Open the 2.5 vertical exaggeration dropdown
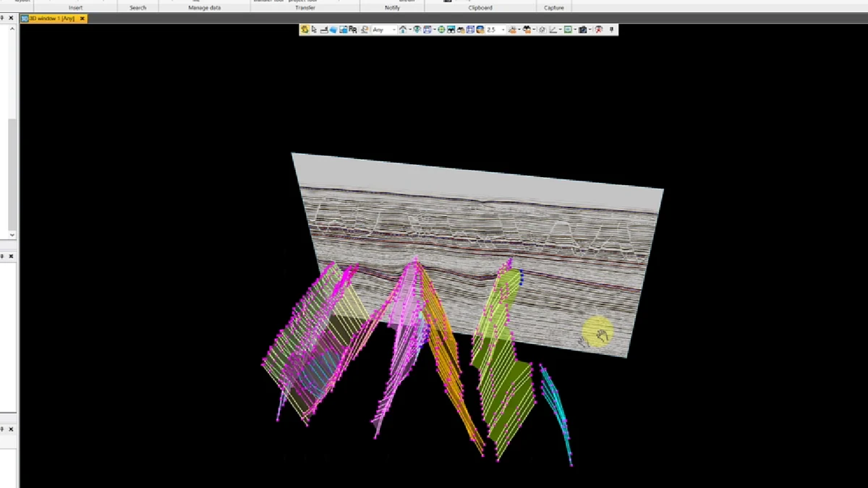868x488 pixels. click(x=496, y=30)
